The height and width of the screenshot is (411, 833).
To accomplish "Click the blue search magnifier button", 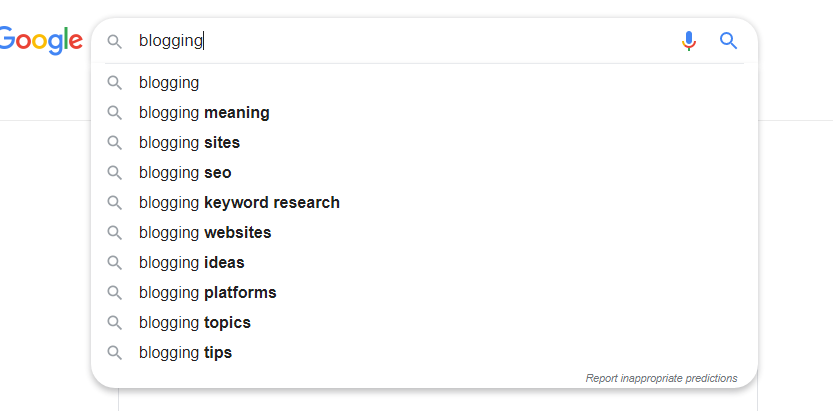I will click(x=728, y=41).
